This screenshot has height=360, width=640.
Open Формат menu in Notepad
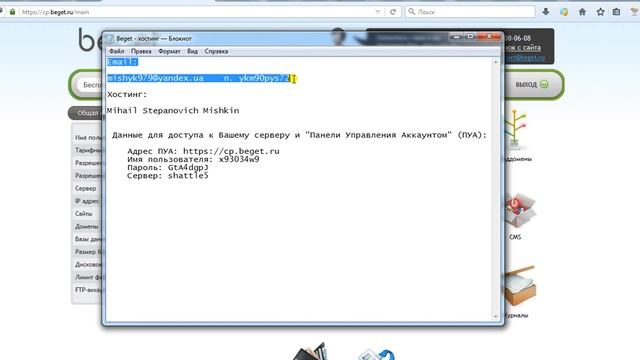pos(169,51)
